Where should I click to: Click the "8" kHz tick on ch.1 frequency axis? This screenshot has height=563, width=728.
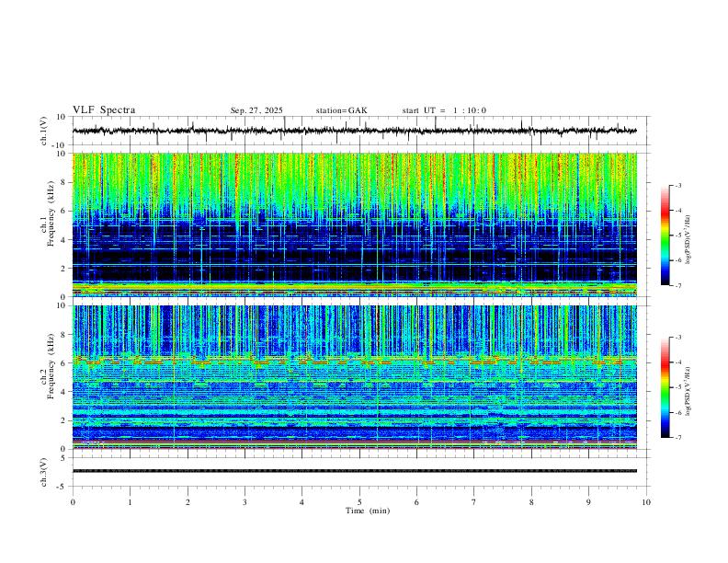(x=63, y=182)
